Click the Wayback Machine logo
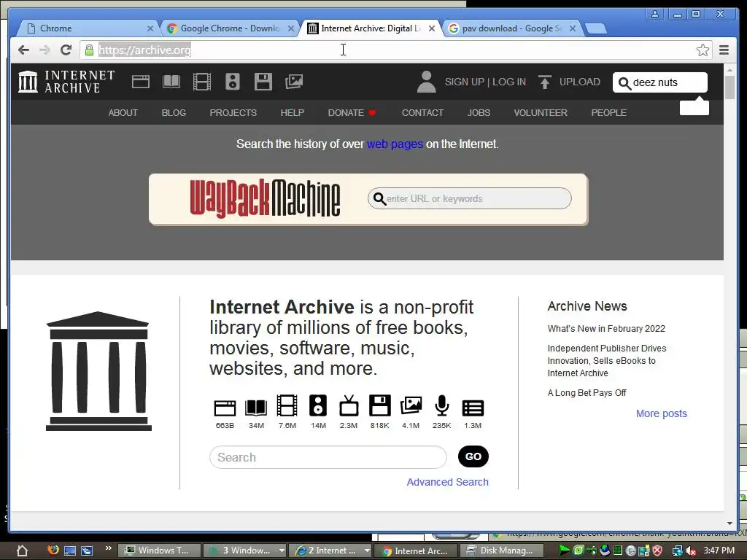This screenshot has width=747, height=560. [x=265, y=198]
